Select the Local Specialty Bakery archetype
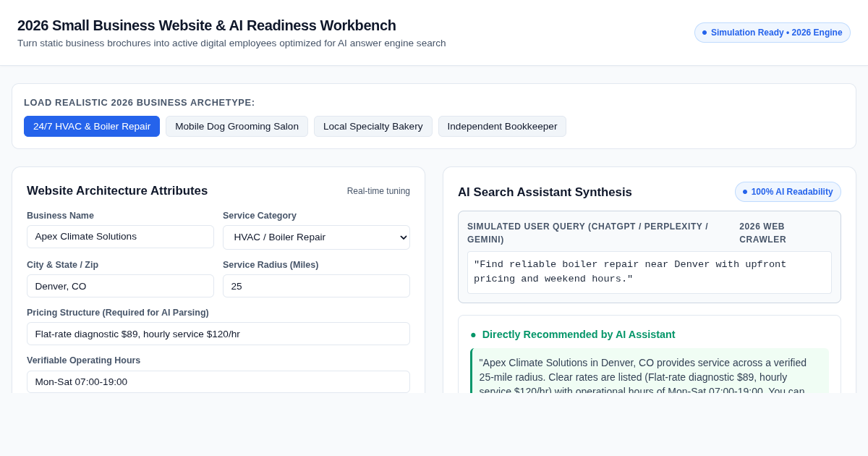Screen dimensions: 868x456 point(373,127)
